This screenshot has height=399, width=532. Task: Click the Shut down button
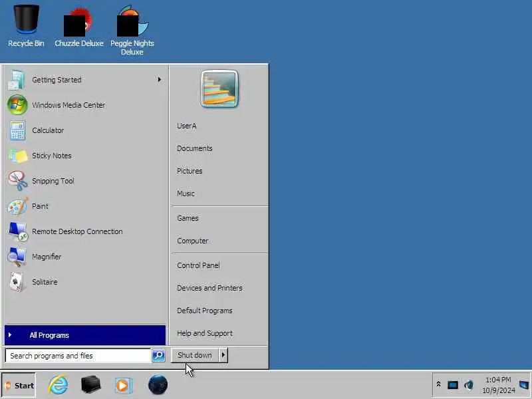[195, 355]
